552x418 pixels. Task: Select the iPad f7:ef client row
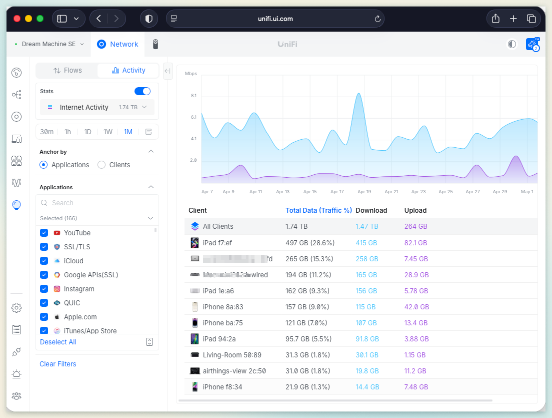pos(361,243)
